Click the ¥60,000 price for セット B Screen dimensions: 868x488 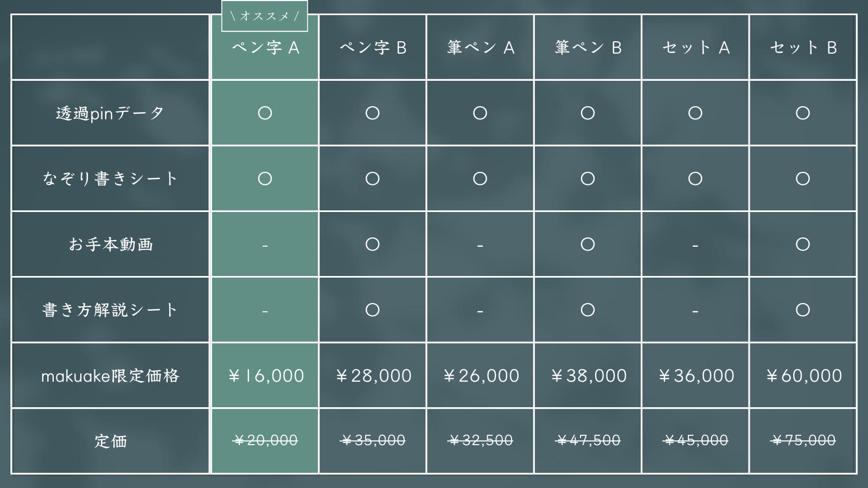(803, 376)
